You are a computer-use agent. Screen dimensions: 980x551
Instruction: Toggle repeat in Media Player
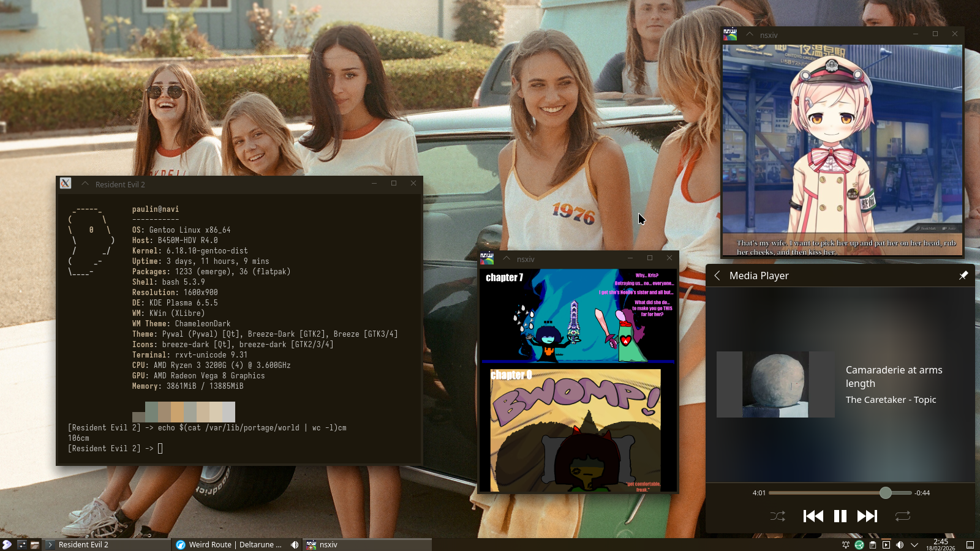coord(903,516)
